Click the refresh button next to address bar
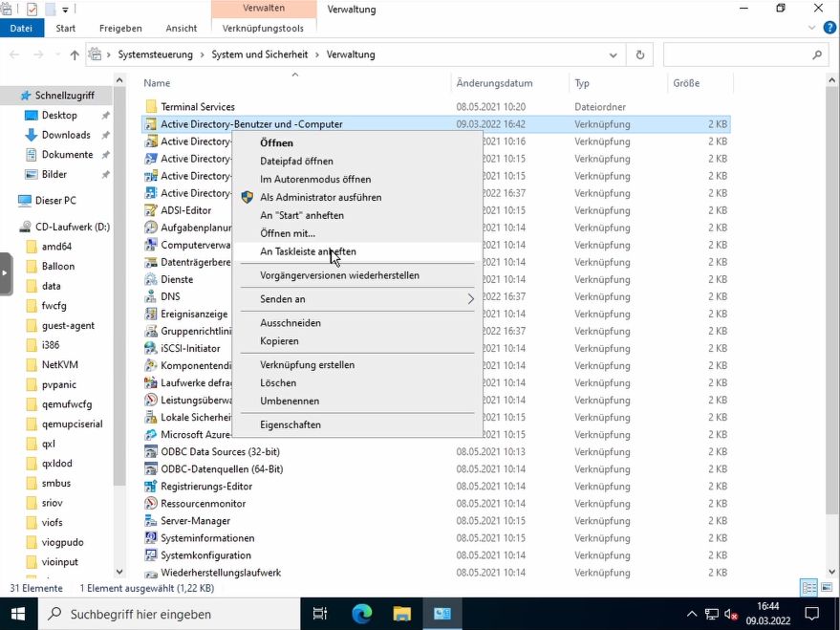This screenshot has height=630, width=840. (639, 54)
